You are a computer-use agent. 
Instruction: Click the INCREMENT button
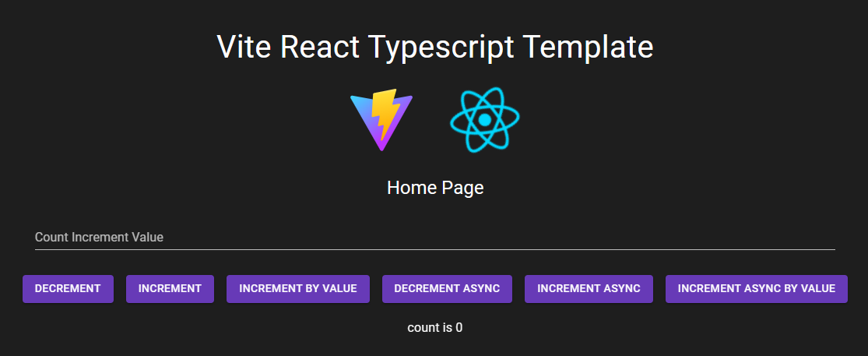170,288
